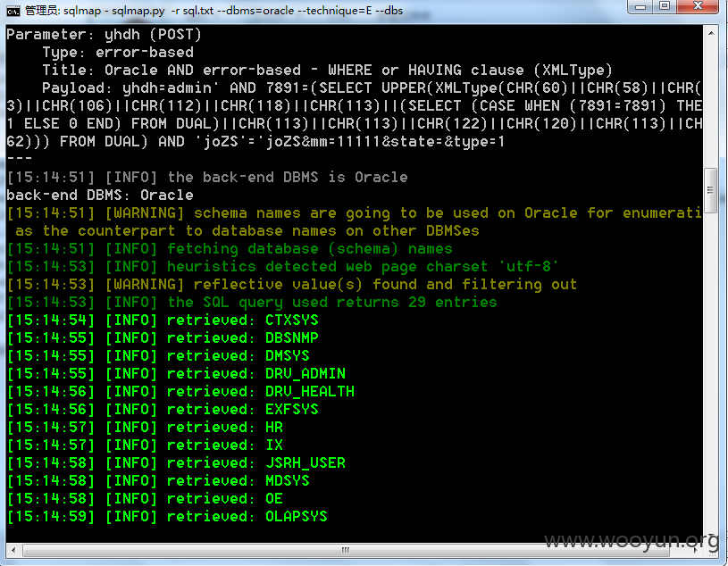Click the retrieved schema name IX
Viewport: 728px width, 566px height.
(274, 445)
